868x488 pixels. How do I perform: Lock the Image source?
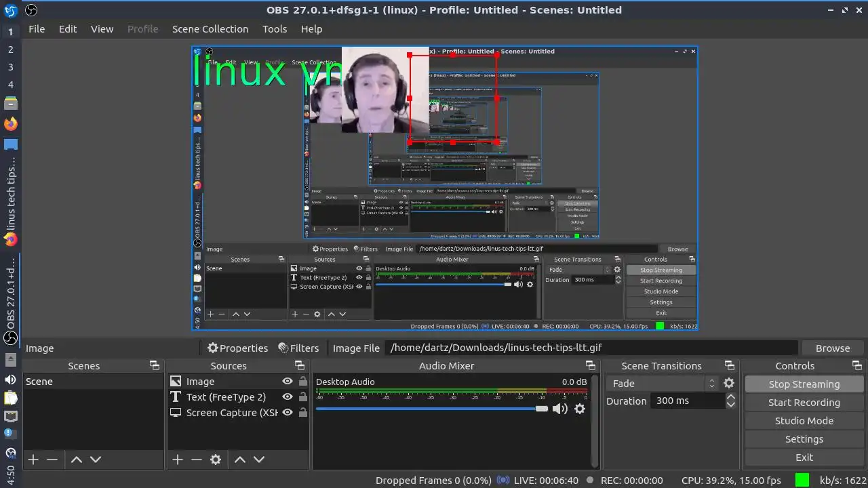(x=303, y=382)
